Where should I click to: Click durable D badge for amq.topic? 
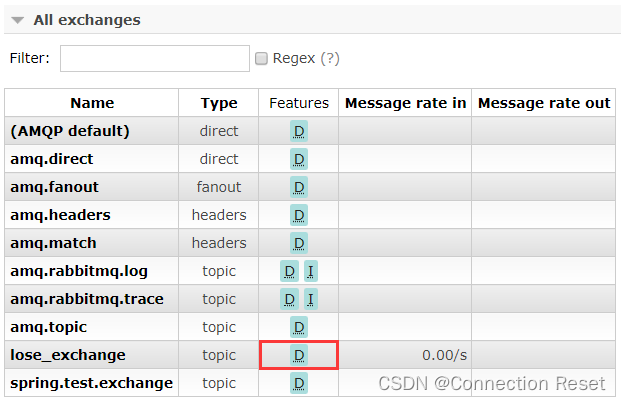click(299, 328)
